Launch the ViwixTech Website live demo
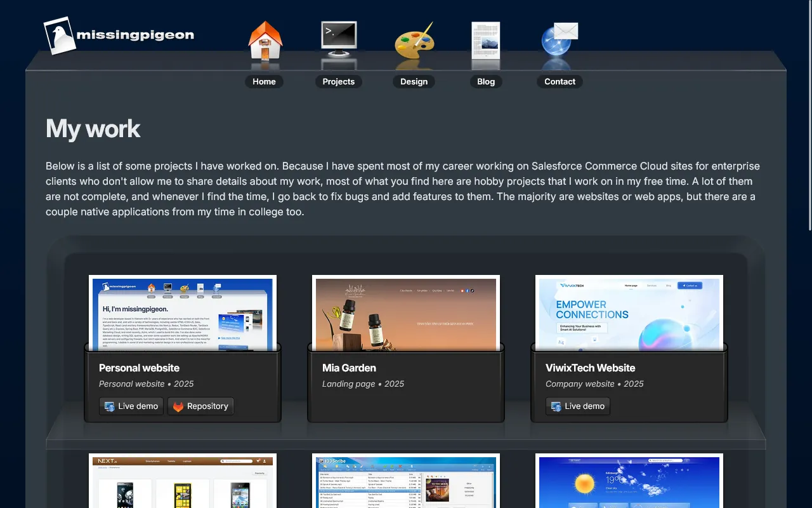The image size is (812, 508). pyautogui.click(x=577, y=406)
